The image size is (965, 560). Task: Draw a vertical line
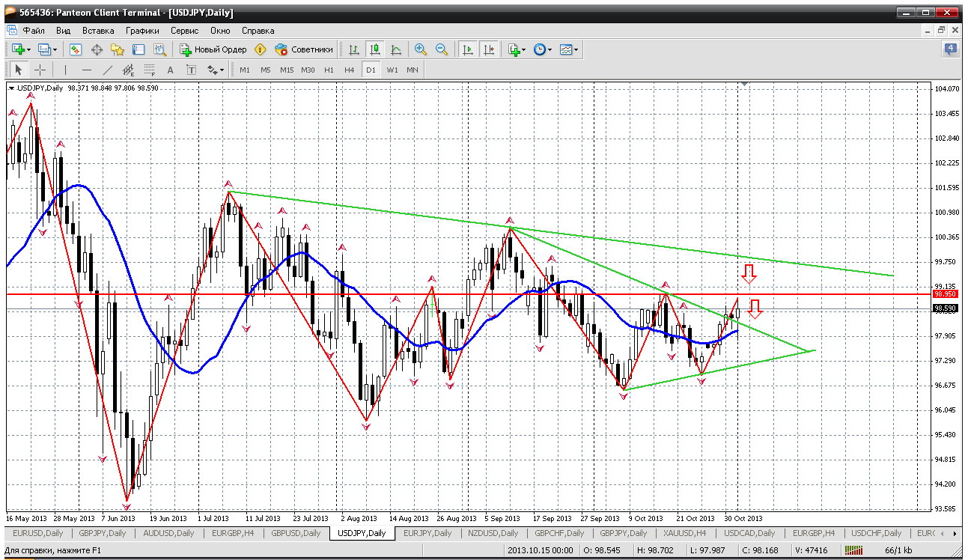[66, 70]
